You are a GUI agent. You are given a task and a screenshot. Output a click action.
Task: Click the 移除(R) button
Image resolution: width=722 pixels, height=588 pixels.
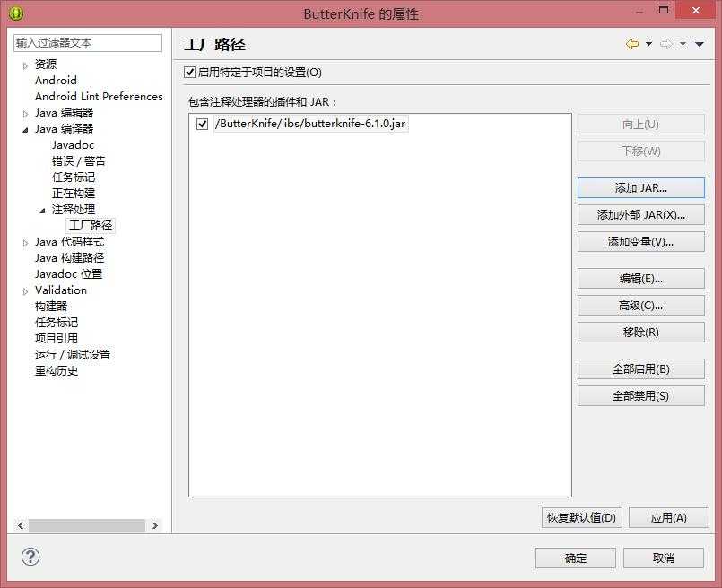click(x=641, y=332)
